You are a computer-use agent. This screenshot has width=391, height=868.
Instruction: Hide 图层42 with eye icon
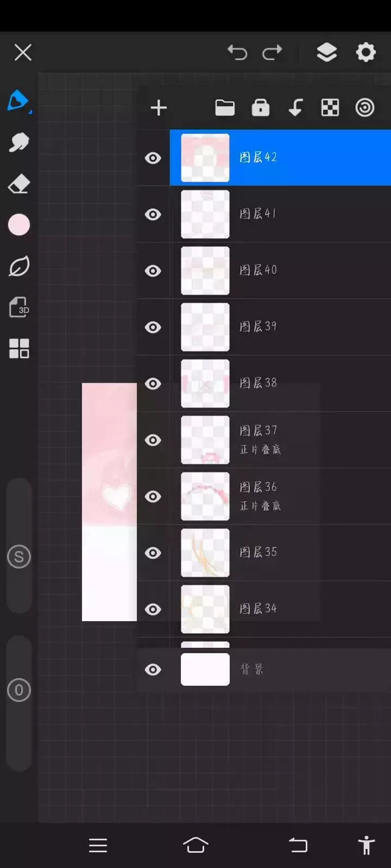[x=153, y=158]
